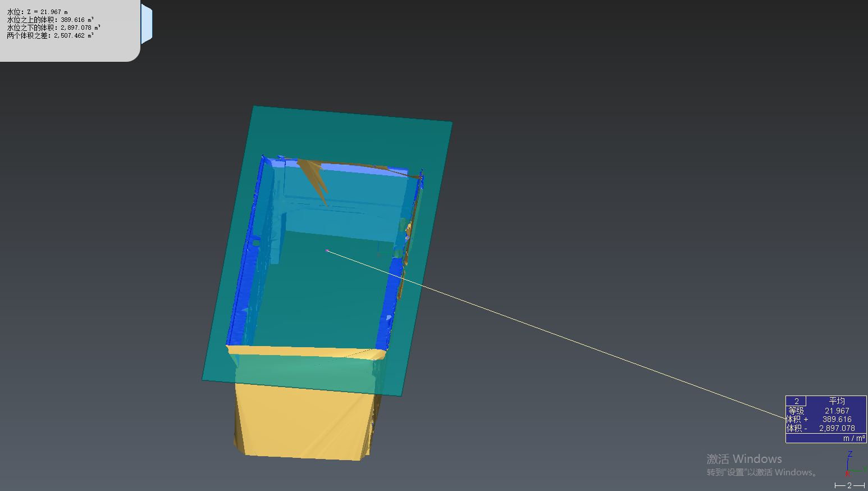This screenshot has height=491, width=868.
Task: Click the blue panel collapse handle
Action: 147,24
